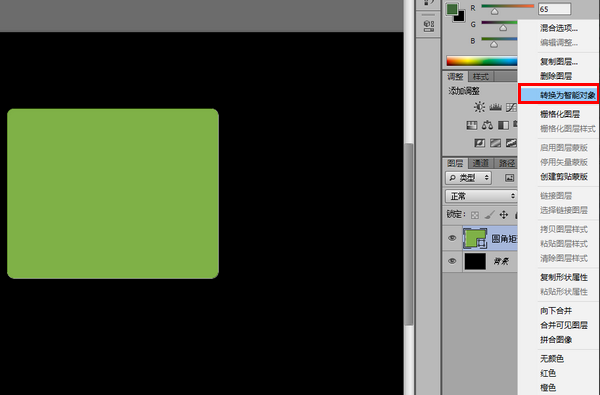Screen dimensions: 600x395
Task: Switch to the 样式 tab
Action: tap(481, 77)
